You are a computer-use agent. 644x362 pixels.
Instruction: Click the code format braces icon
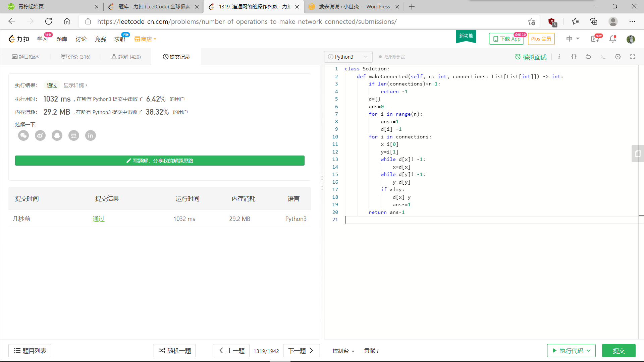tap(574, 57)
